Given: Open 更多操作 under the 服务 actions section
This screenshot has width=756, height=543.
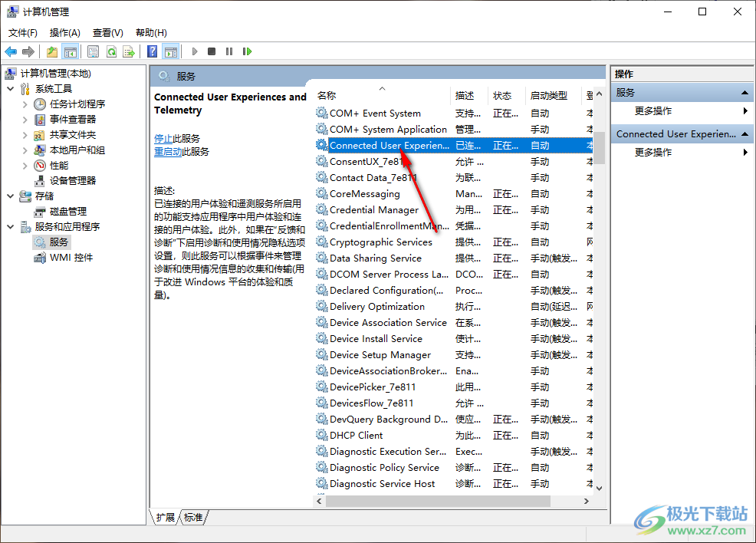Looking at the screenshot, I should click(x=652, y=111).
